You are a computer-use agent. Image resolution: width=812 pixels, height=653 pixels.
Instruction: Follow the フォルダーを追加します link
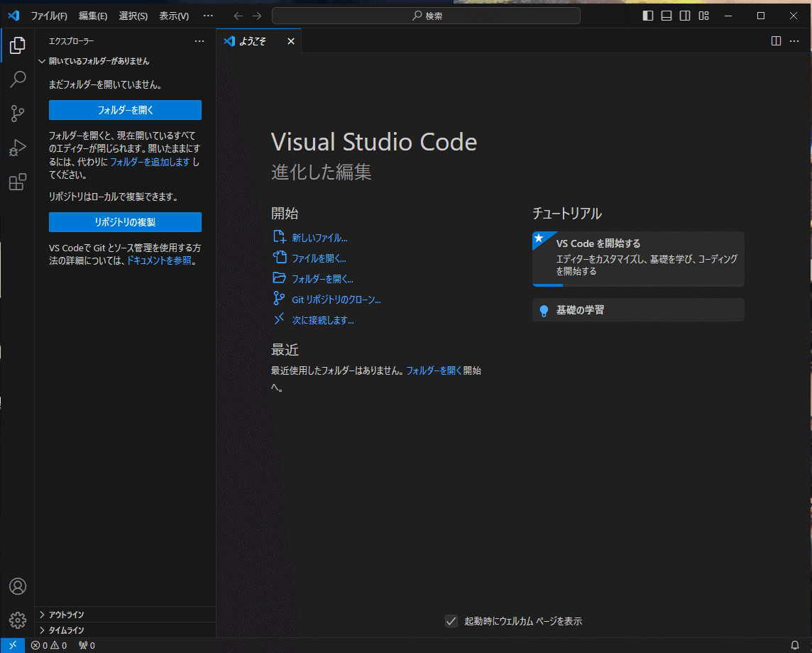[x=150, y=162]
